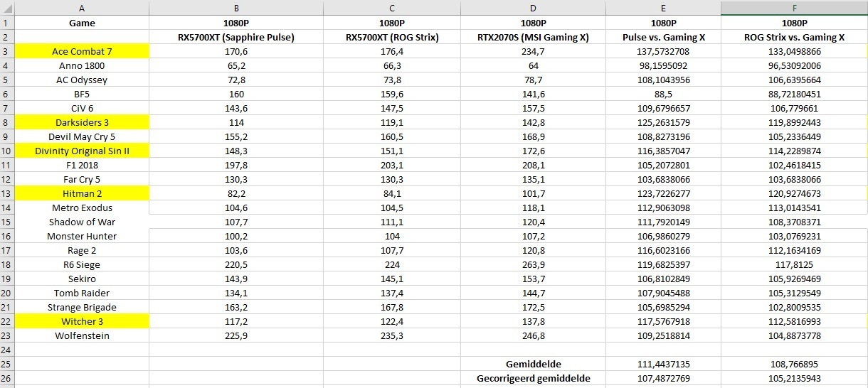Select column D header
Viewport: 868px width, 388px height.
pos(534,8)
